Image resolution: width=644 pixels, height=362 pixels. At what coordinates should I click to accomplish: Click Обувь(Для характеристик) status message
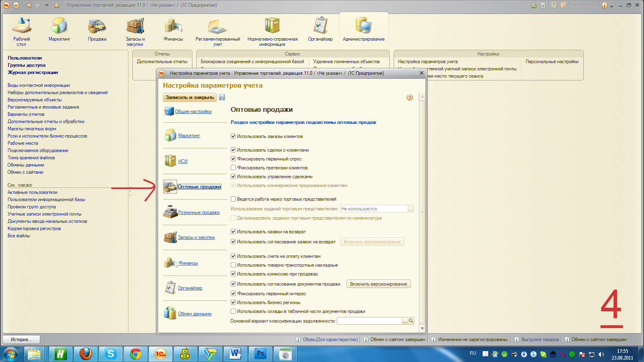[x=330, y=339]
